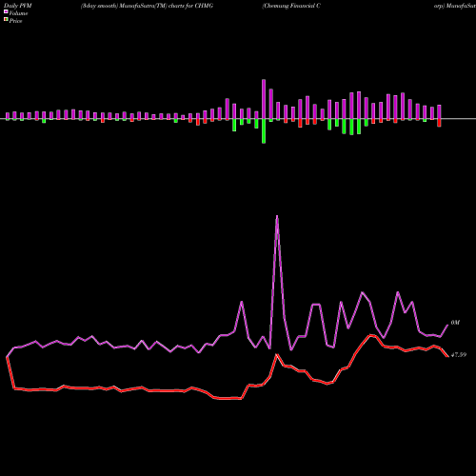Image resolution: width=476 pixels, height=476 pixels.
Task: Click the '(Chemung Financial C' heading text
Action: [x=291, y=6]
